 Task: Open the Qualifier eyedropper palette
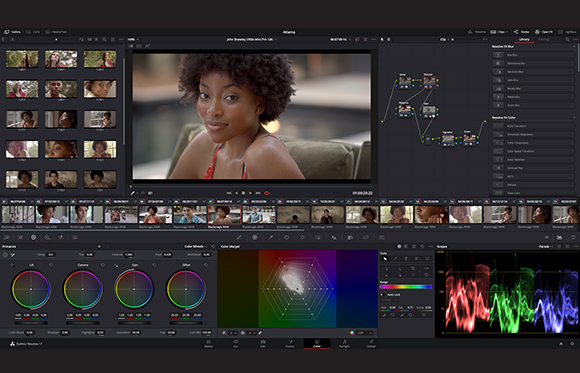point(271,237)
